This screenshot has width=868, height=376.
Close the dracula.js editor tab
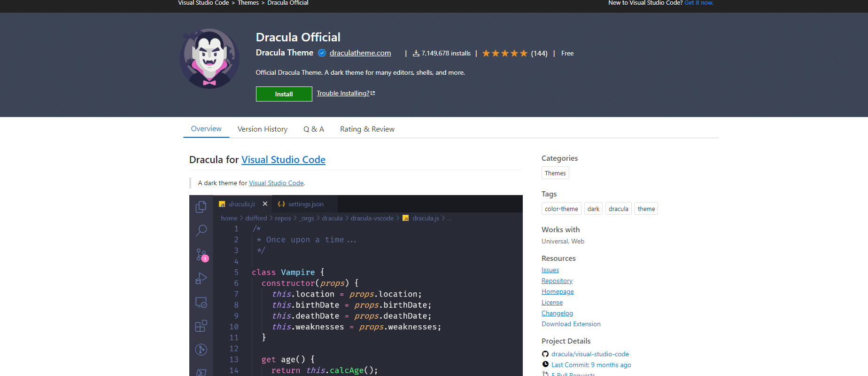pos(265,204)
